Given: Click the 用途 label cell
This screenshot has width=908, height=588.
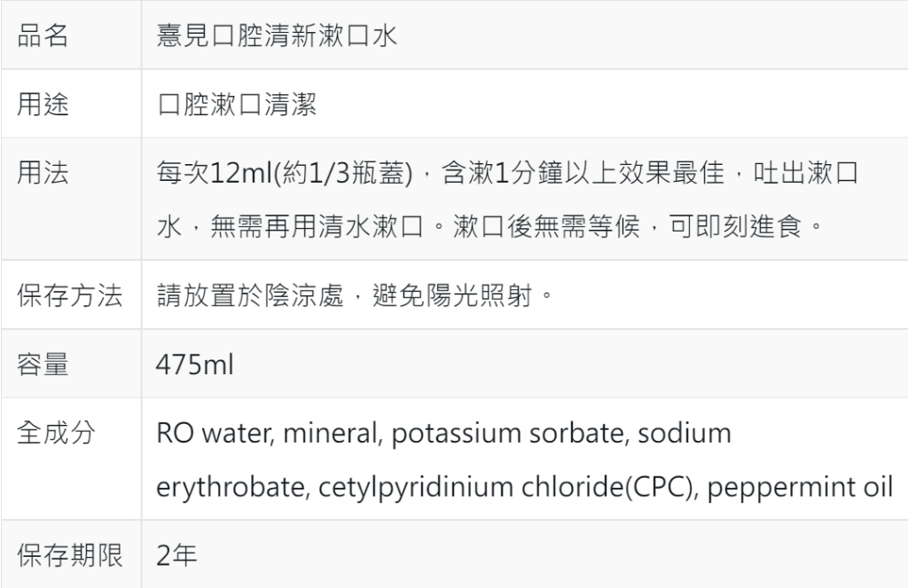Looking at the screenshot, I should pos(43,106).
